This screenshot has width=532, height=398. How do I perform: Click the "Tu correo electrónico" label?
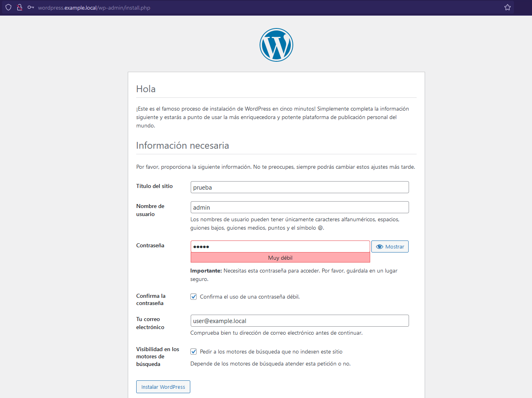(150, 323)
